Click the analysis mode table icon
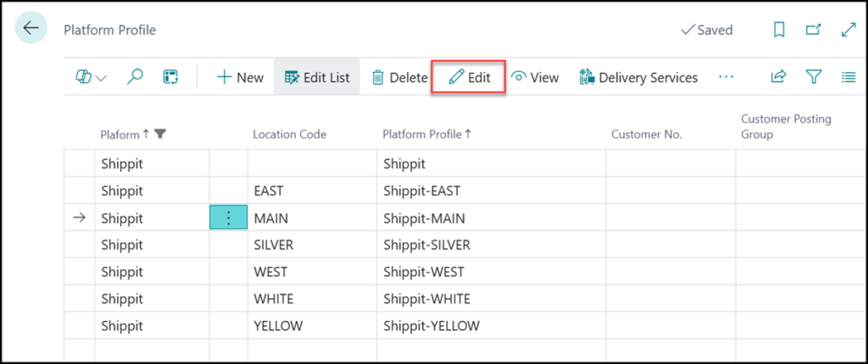Viewport: 868px width, 364px height. 170,77
